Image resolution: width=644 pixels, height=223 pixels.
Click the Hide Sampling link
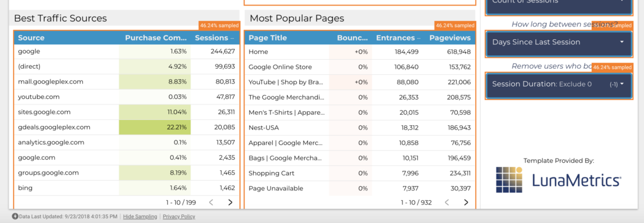coord(140,216)
